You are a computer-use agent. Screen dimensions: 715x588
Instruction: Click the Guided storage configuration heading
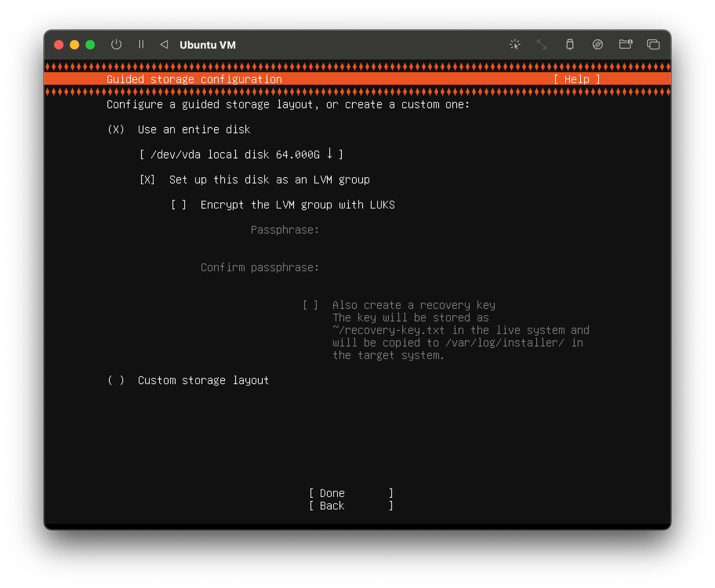[194, 79]
